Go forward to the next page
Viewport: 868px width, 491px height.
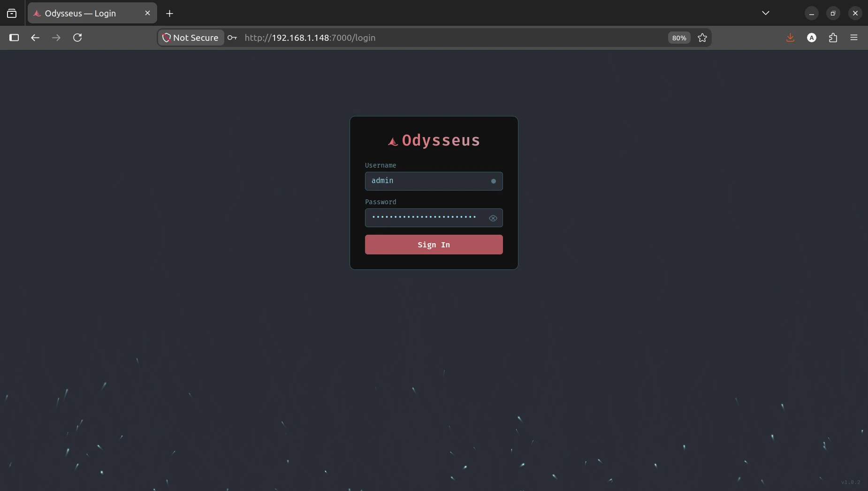(x=56, y=38)
